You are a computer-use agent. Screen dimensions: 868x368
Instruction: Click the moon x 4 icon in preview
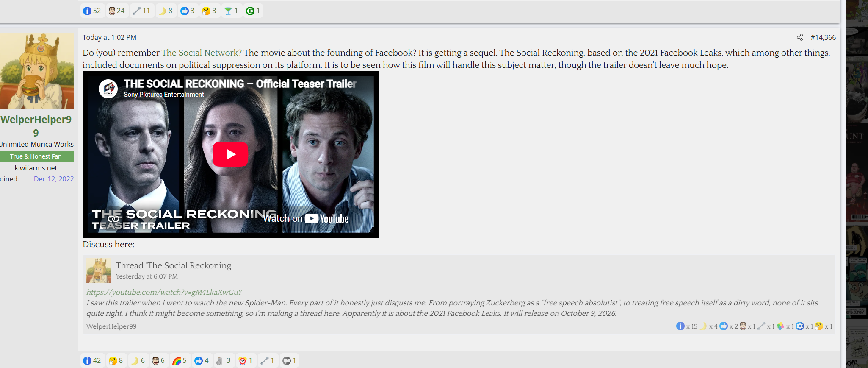pos(703,326)
